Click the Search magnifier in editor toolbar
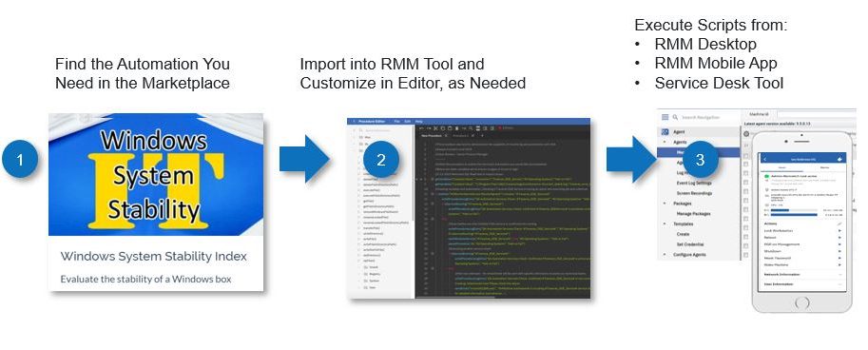This screenshot has width=868, height=350. [471, 128]
